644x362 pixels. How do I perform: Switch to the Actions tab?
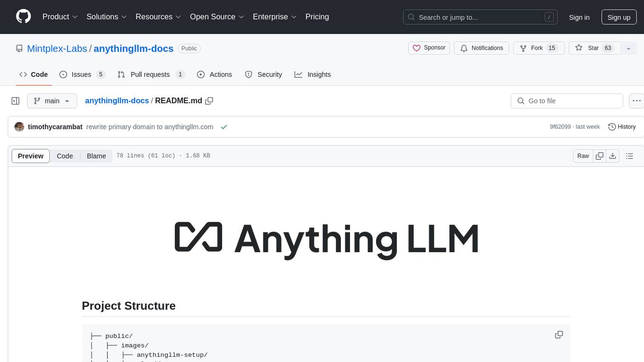(x=215, y=74)
